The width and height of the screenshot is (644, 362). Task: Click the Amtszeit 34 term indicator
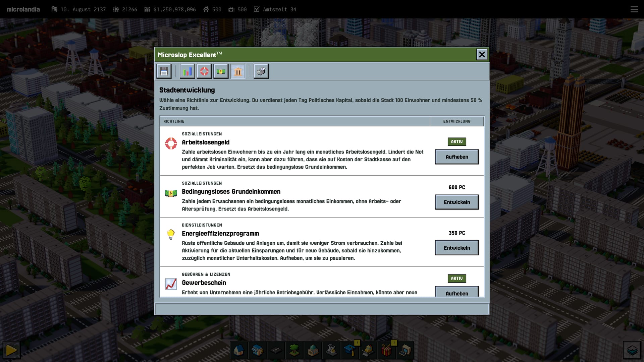(275, 9)
